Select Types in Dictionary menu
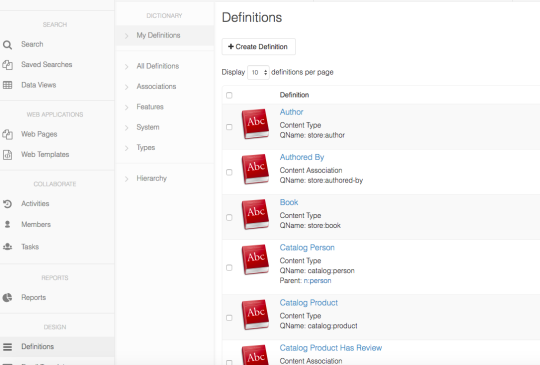This screenshot has width=540, height=365. (x=146, y=147)
